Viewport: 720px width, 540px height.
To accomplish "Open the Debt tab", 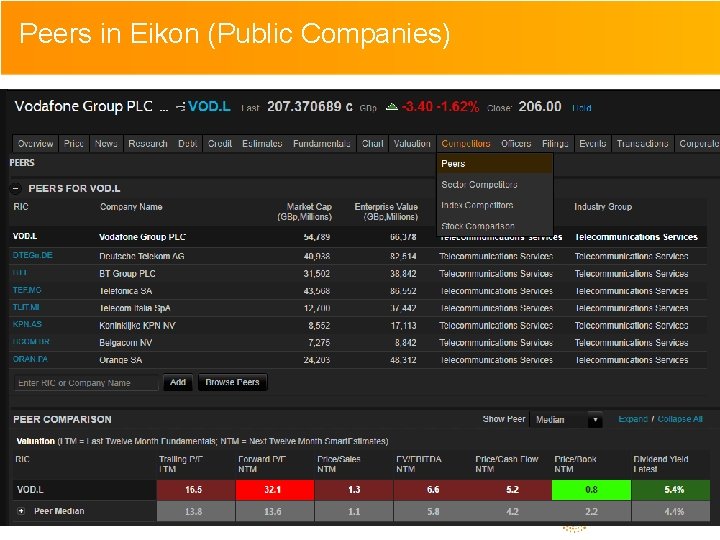I will [188, 144].
